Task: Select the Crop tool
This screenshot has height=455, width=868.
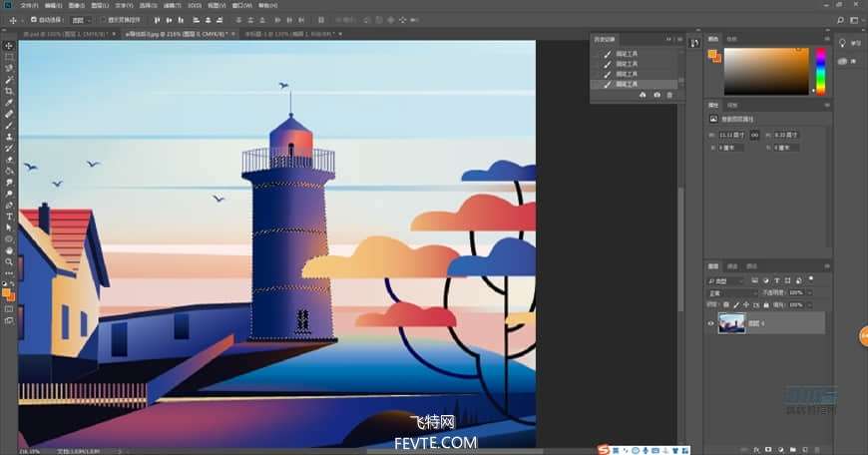Action: (9, 91)
